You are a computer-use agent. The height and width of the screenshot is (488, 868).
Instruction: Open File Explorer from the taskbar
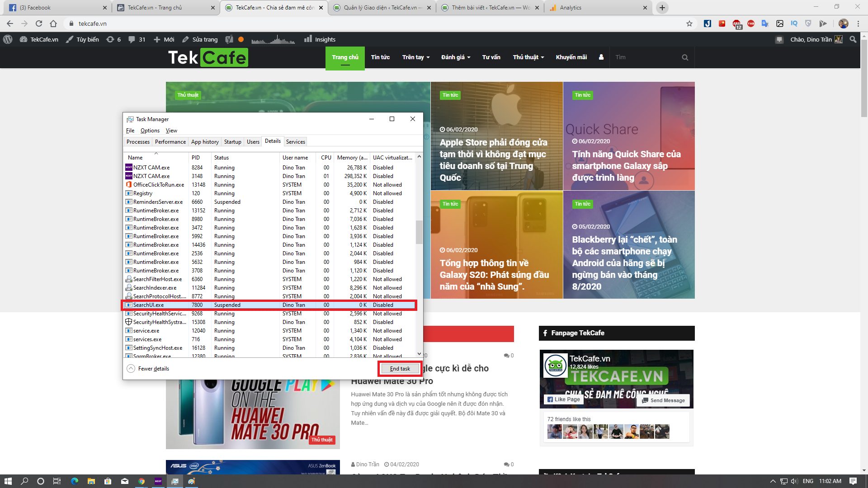(91, 481)
